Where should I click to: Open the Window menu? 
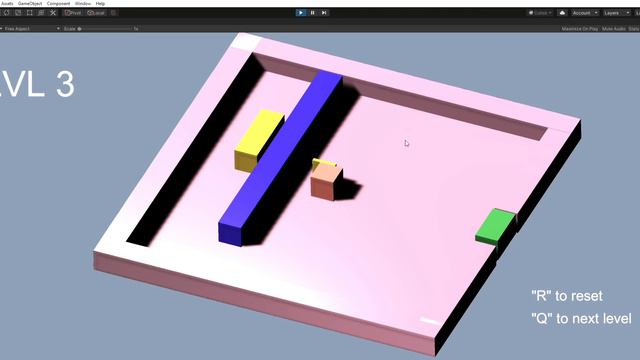point(83,3)
